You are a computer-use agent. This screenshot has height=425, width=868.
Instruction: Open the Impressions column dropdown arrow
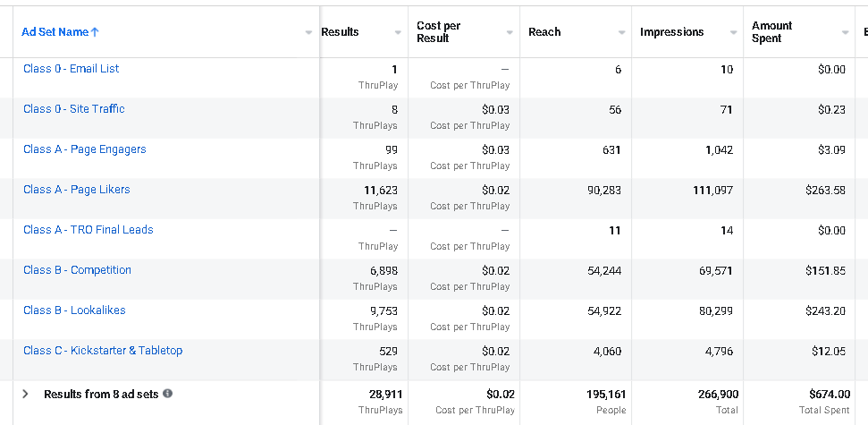(x=733, y=32)
